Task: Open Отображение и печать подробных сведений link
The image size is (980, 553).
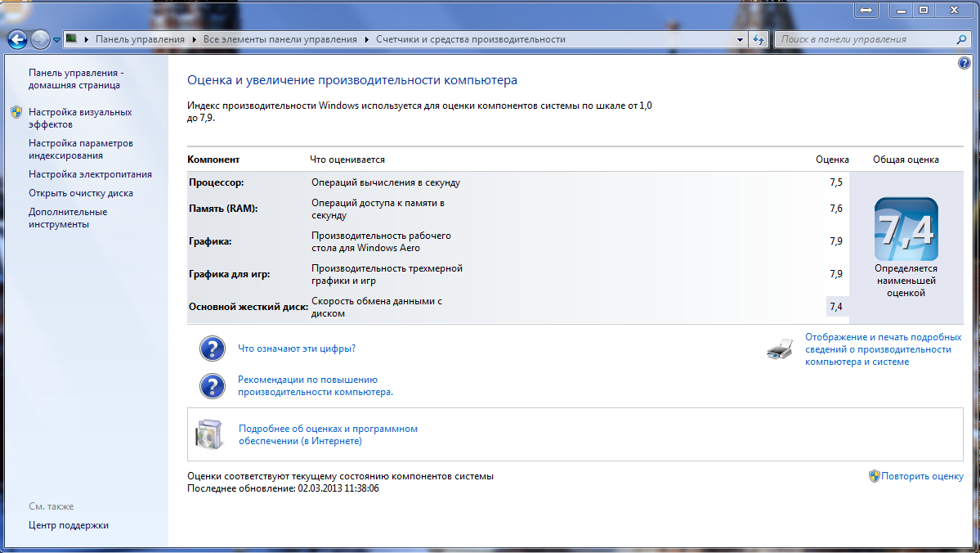Action: pyautogui.click(x=883, y=349)
